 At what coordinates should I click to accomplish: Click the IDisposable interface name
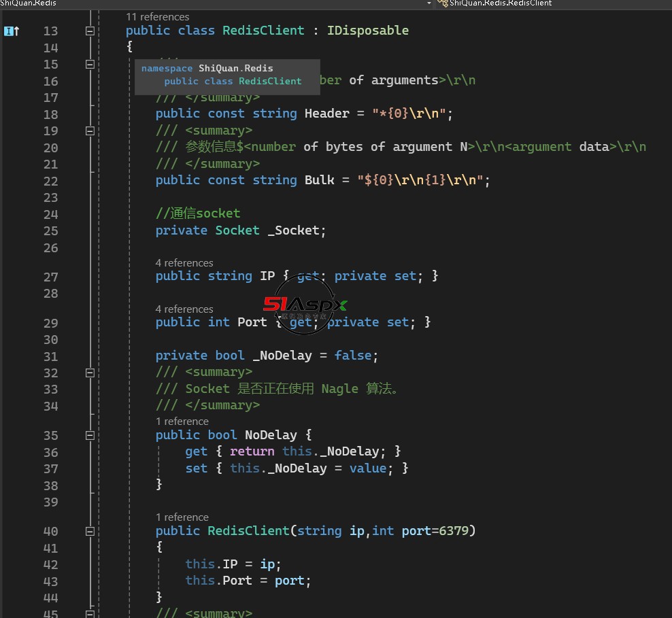pyautogui.click(x=368, y=31)
